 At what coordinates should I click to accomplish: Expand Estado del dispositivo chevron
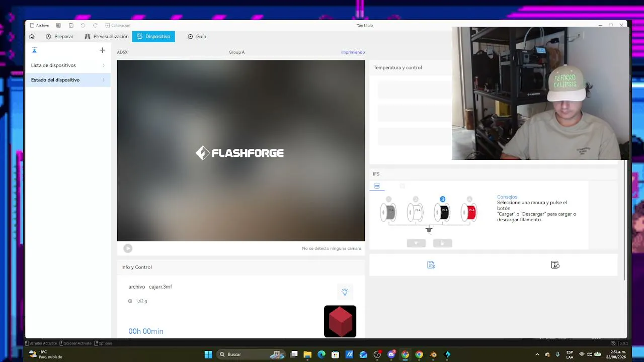point(104,80)
